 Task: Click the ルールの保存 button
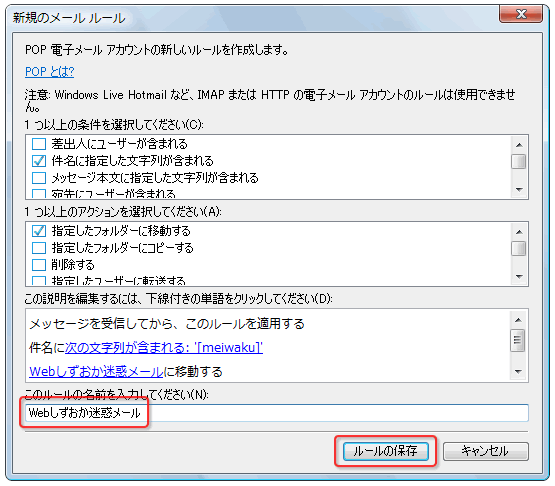tap(385, 451)
